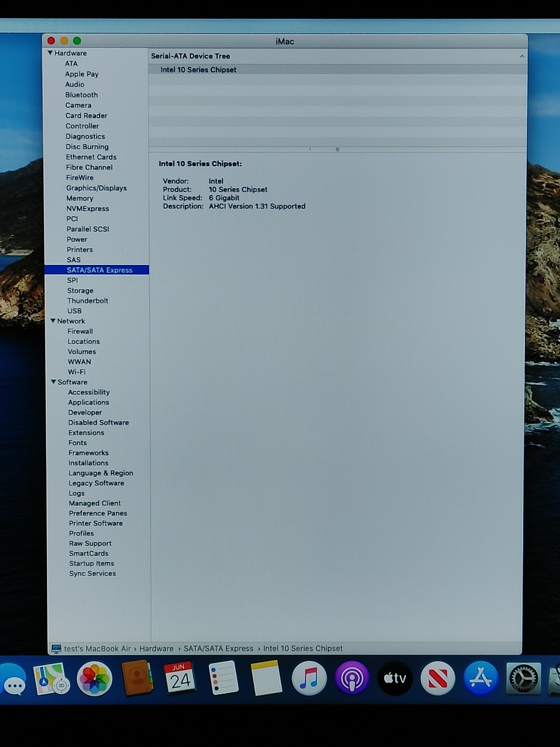This screenshot has height=747, width=560.
Task: Show Graphics/Displays information
Action: coord(97,188)
